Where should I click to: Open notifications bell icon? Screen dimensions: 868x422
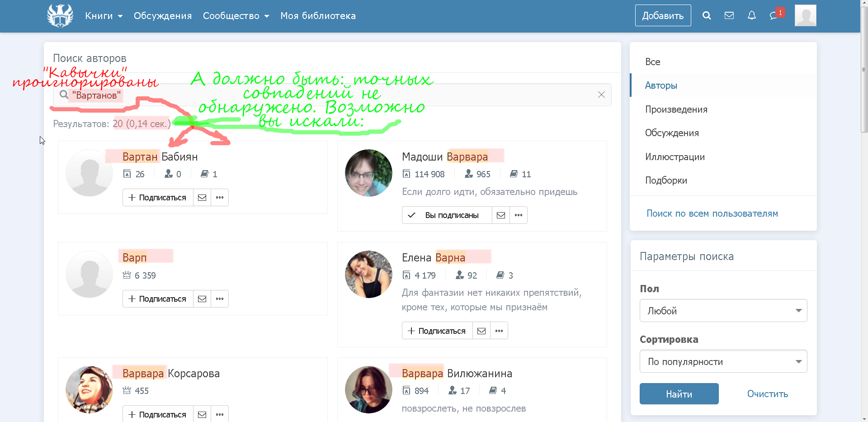(751, 15)
